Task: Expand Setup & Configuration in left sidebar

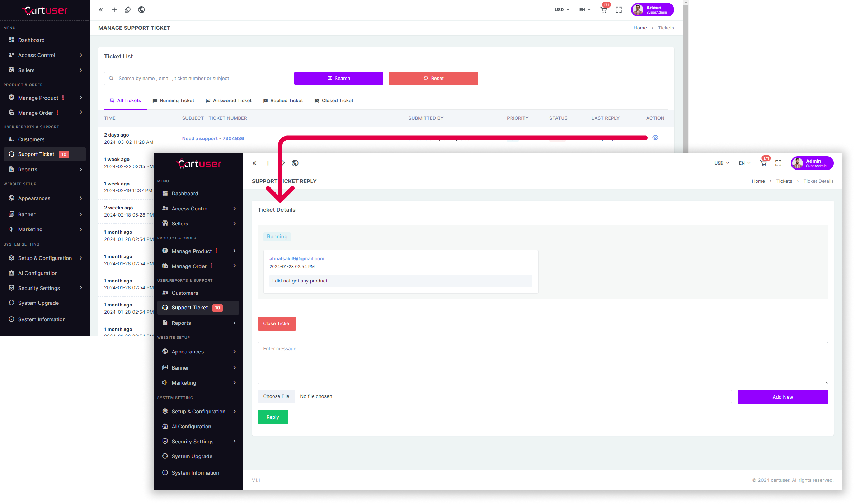Action: pyautogui.click(x=45, y=258)
